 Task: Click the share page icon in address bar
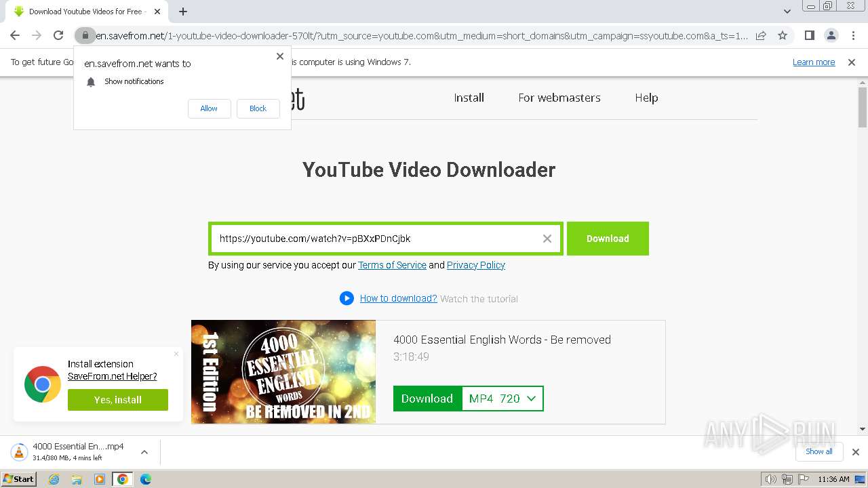761,35
